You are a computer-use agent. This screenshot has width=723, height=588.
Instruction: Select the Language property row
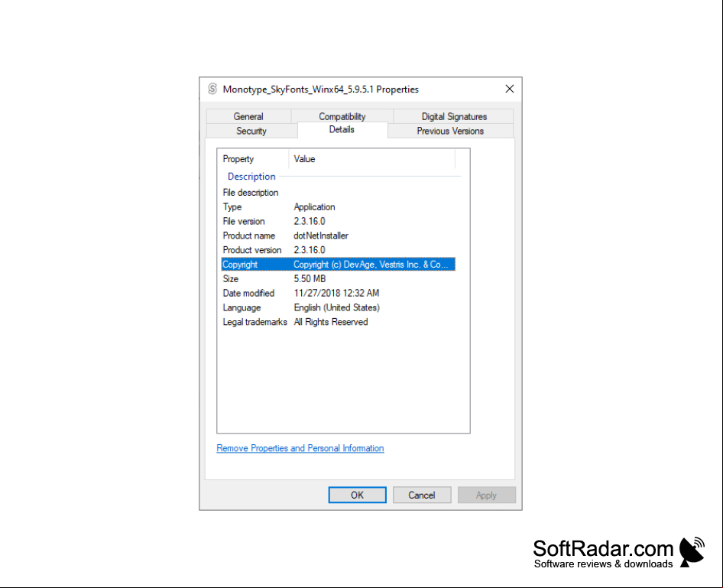pyautogui.click(x=339, y=307)
